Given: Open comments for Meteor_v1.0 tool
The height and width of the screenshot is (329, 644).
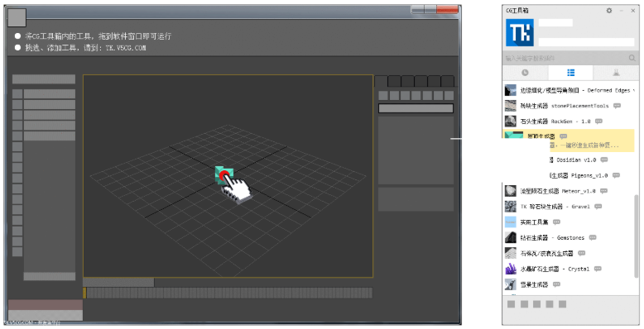Looking at the screenshot, I should tap(603, 191).
